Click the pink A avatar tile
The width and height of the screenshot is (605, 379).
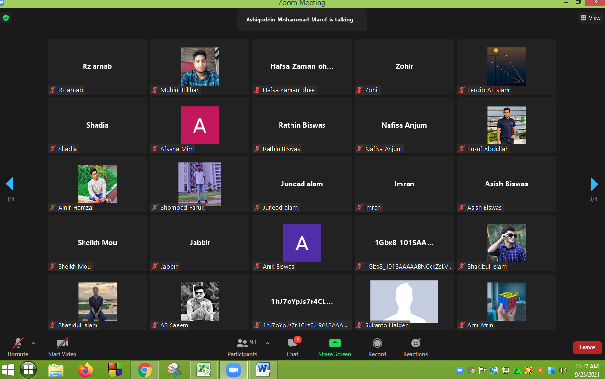pyautogui.click(x=199, y=125)
